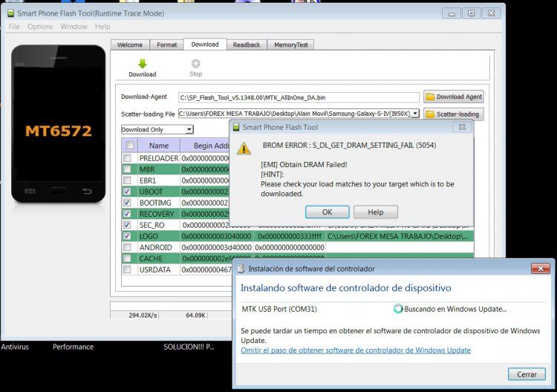The image size is (557, 392).
Task: Check the MBR row checkbox
Action: [x=127, y=169]
